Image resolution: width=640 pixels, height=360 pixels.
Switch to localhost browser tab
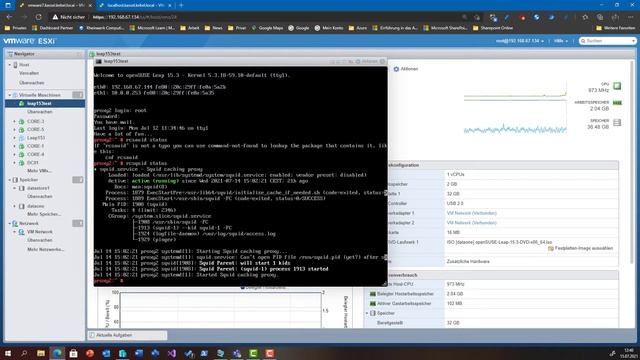point(135,5)
